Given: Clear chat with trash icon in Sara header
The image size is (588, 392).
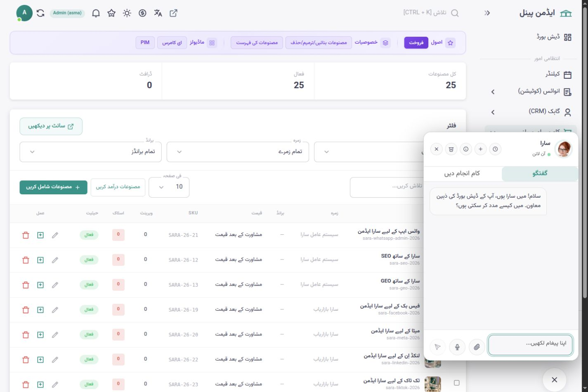Looking at the screenshot, I should click(x=451, y=149).
